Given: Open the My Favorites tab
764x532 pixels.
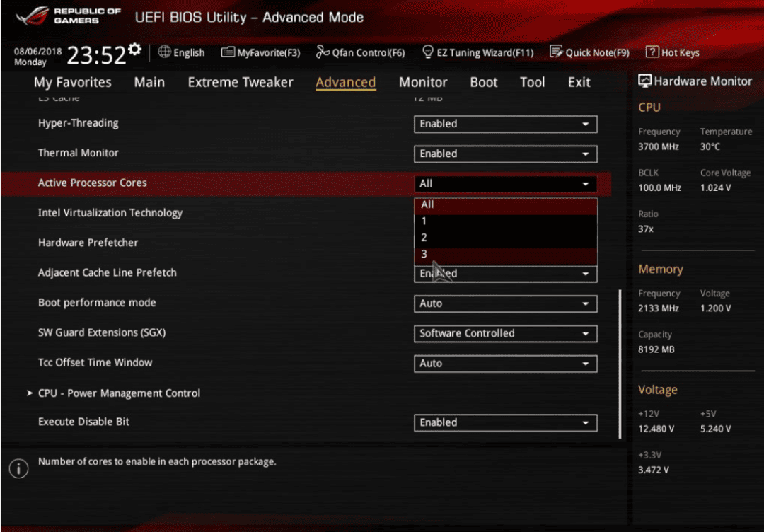Looking at the screenshot, I should [73, 82].
